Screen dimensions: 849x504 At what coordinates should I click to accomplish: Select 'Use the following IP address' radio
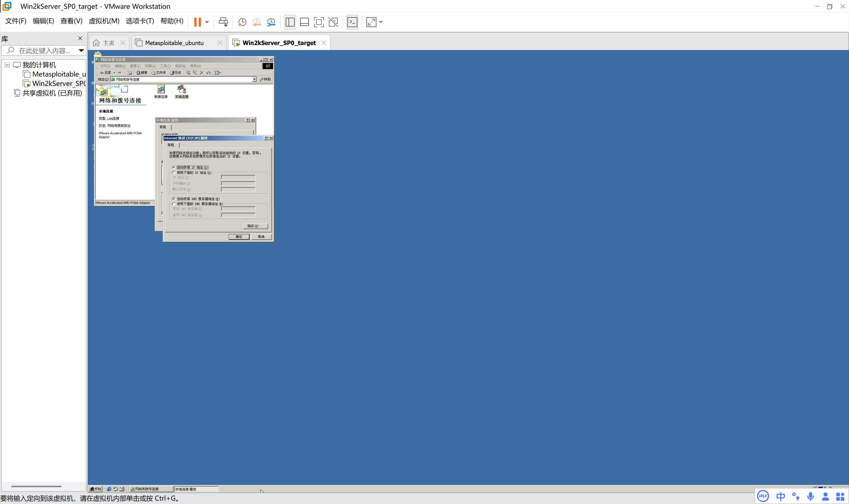tap(174, 172)
